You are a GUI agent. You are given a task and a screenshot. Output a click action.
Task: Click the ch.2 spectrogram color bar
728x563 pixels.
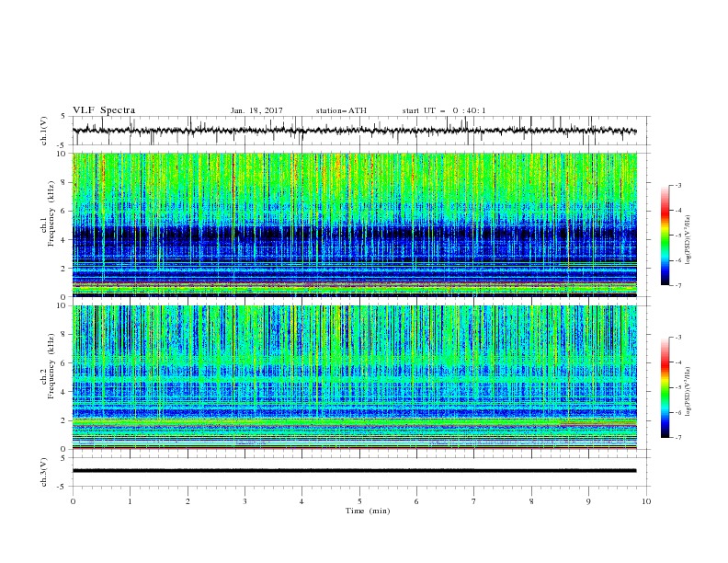point(665,387)
